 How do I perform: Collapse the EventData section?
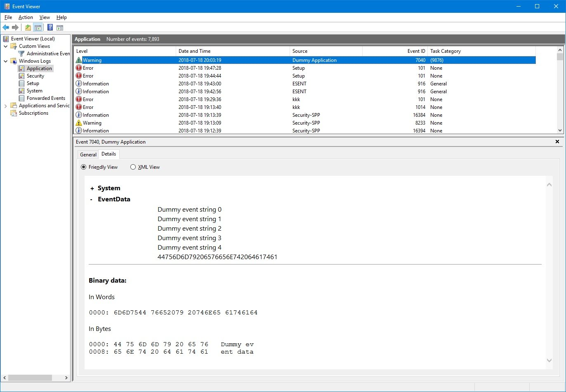[x=91, y=199]
